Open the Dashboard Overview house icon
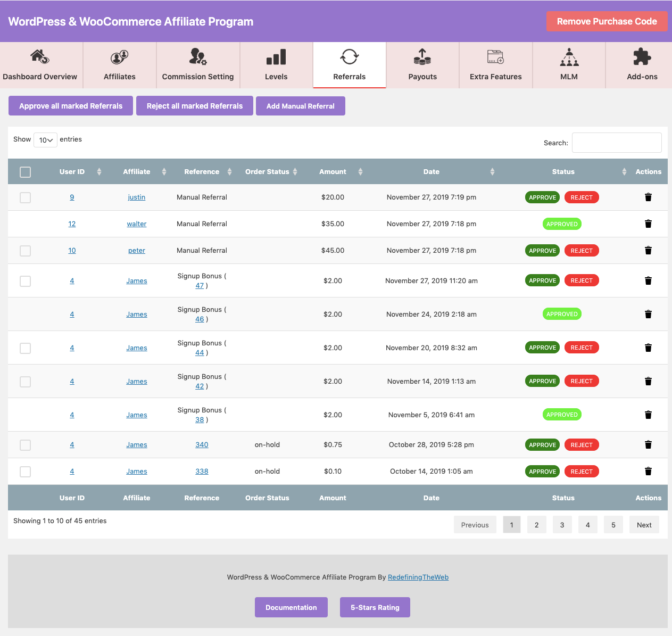 pos(40,56)
